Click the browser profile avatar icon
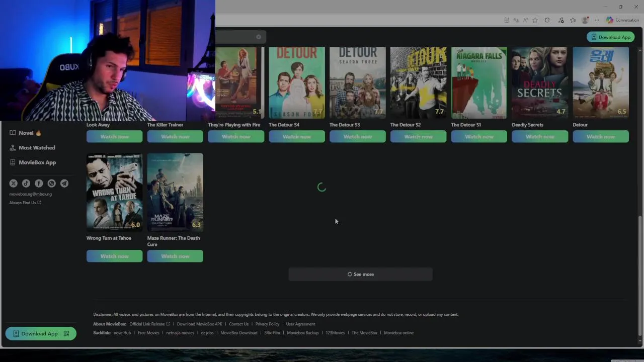The width and height of the screenshot is (644, 362). (585, 20)
